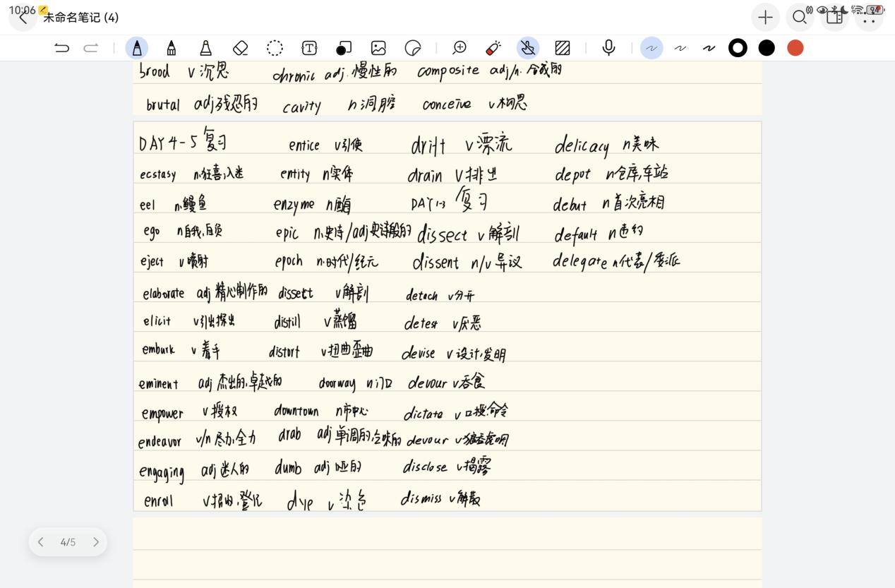Select the eraser tool
Viewport: 895px width, 588px height.
[x=240, y=48]
